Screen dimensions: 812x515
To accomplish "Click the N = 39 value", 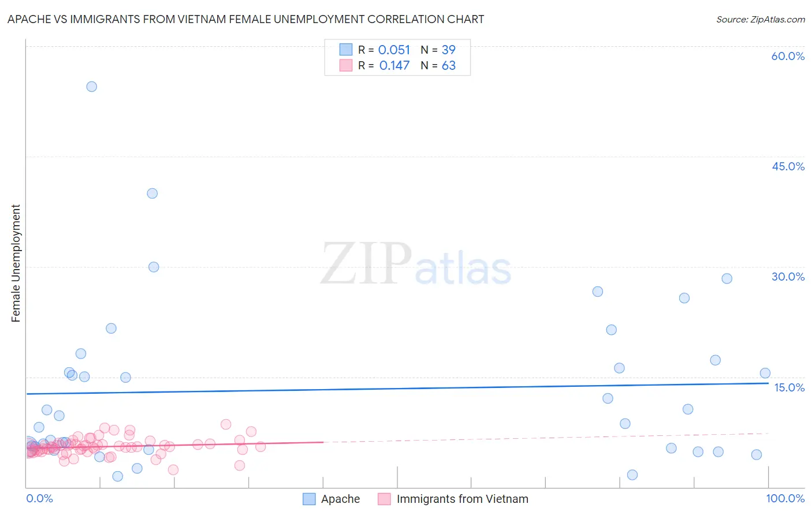I will [438, 50].
